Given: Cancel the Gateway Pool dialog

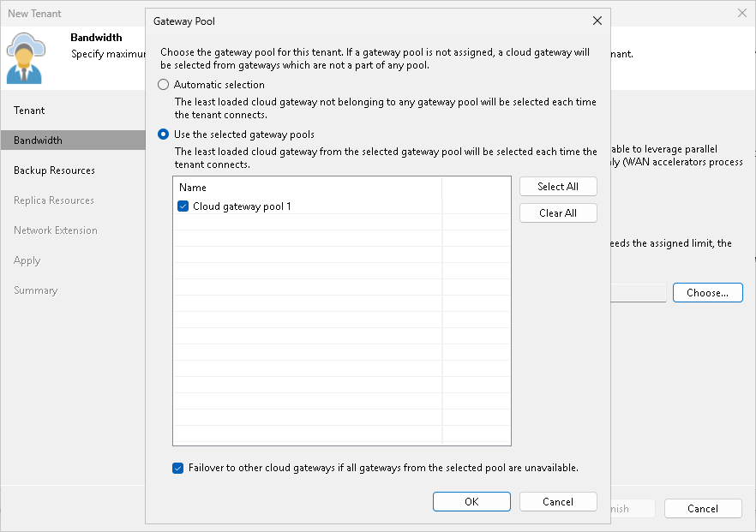Looking at the screenshot, I should click(x=558, y=501).
